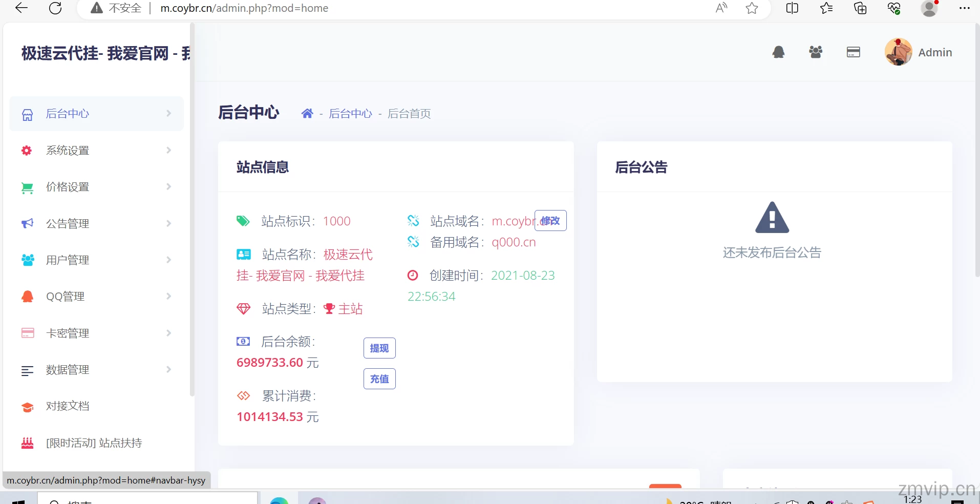Click the green cart icon for 价格设置
This screenshot has height=504, width=980.
point(27,188)
